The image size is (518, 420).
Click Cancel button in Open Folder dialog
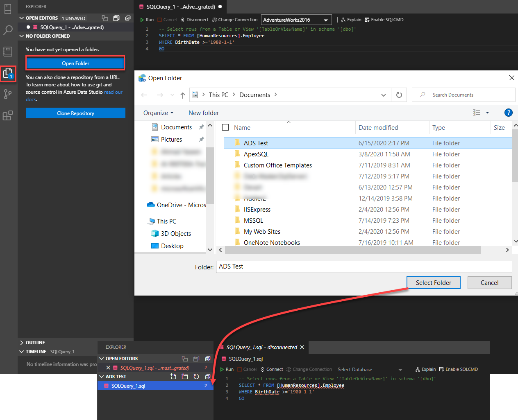(x=489, y=282)
